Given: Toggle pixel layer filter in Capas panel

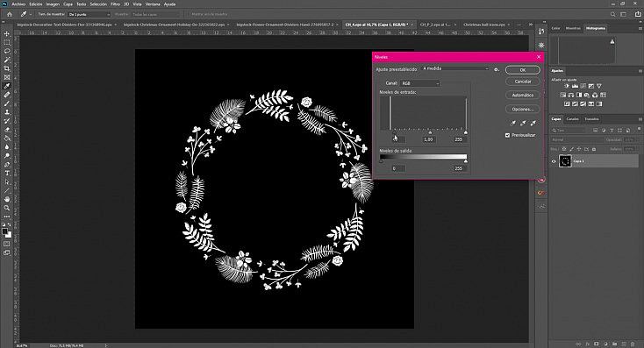Looking at the screenshot, I should coord(596,130).
